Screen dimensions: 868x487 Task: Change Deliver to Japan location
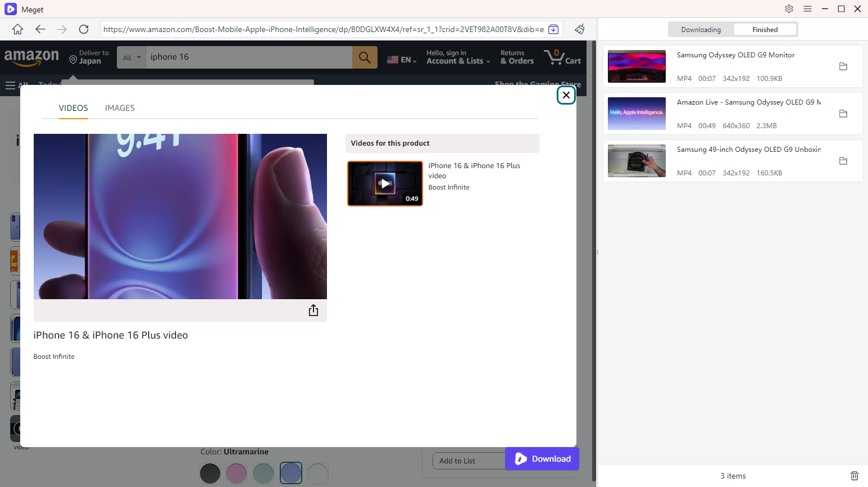89,57
